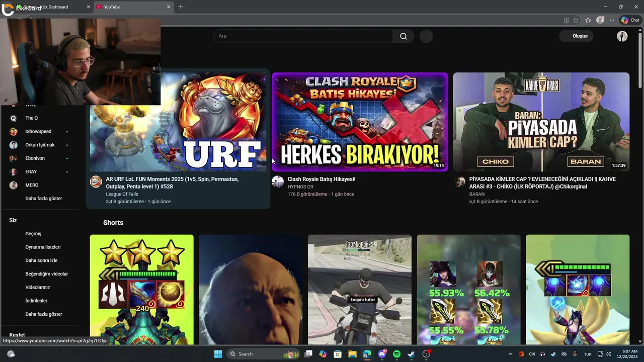Image resolution: width=644 pixels, height=362 pixels.
Task: Open the ERAY subscription avatar
Action: pyautogui.click(x=14, y=172)
